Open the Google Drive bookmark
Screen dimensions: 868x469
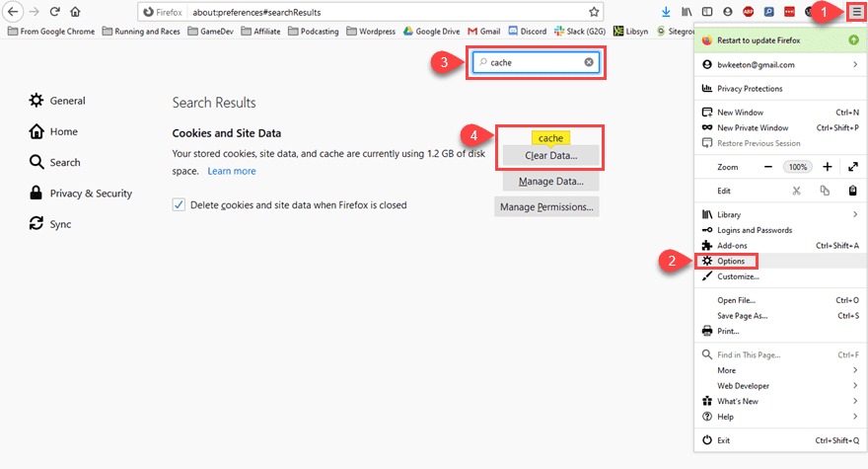click(x=432, y=31)
